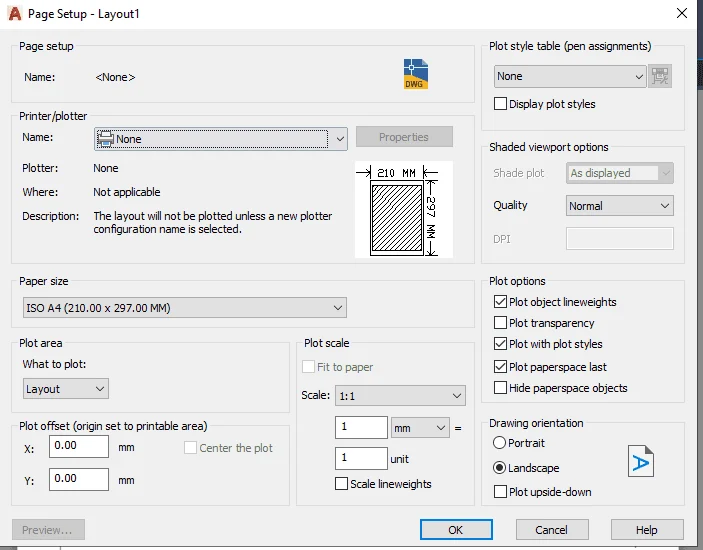Select Portrait drawing orientation
Screen dimensions: 703x550
pyautogui.click(x=499, y=443)
